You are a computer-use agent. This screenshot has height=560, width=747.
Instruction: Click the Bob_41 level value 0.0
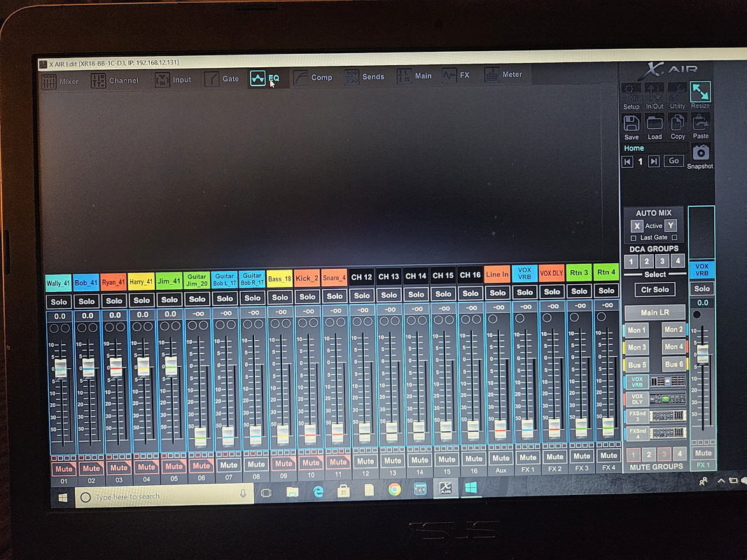(88, 316)
